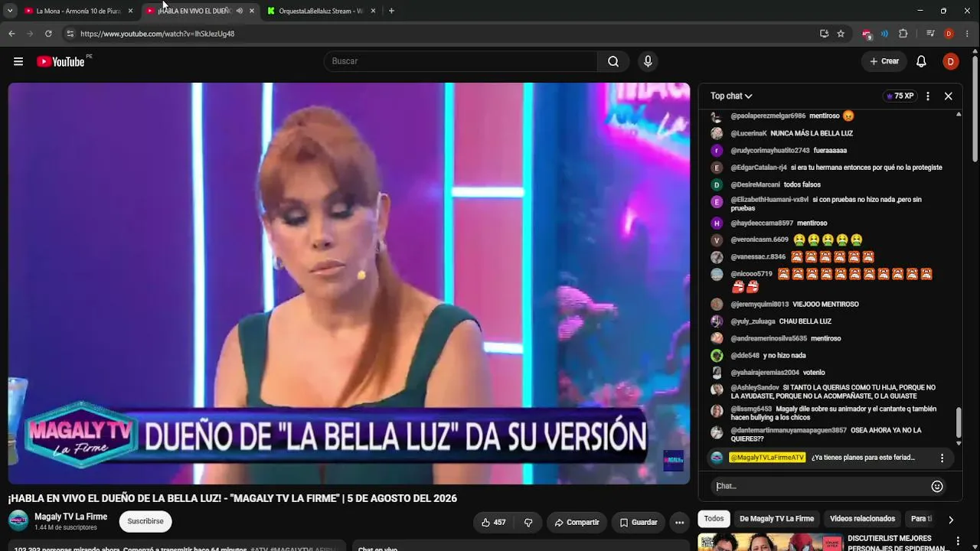Subscribe with the Suscribirse button

pyautogui.click(x=145, y=522)
